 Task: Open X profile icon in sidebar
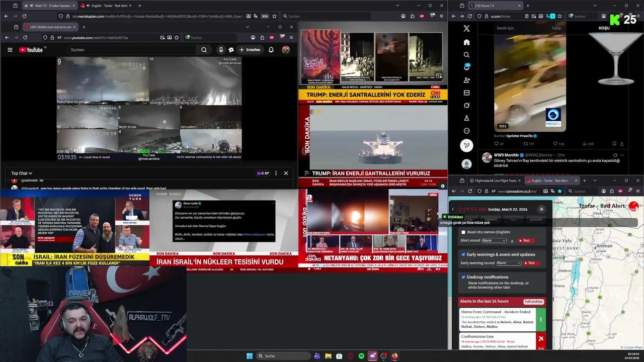point(466,118)
